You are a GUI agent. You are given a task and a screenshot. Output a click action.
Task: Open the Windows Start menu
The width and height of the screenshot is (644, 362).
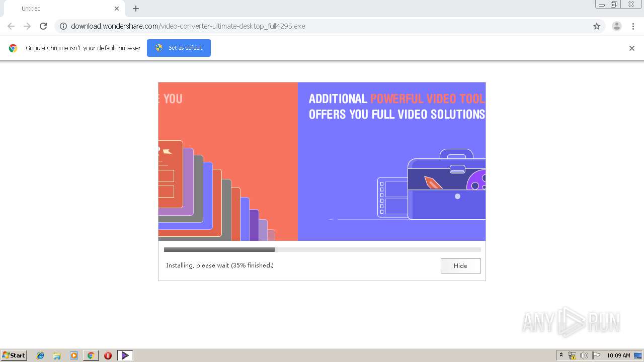coord(14,355)
